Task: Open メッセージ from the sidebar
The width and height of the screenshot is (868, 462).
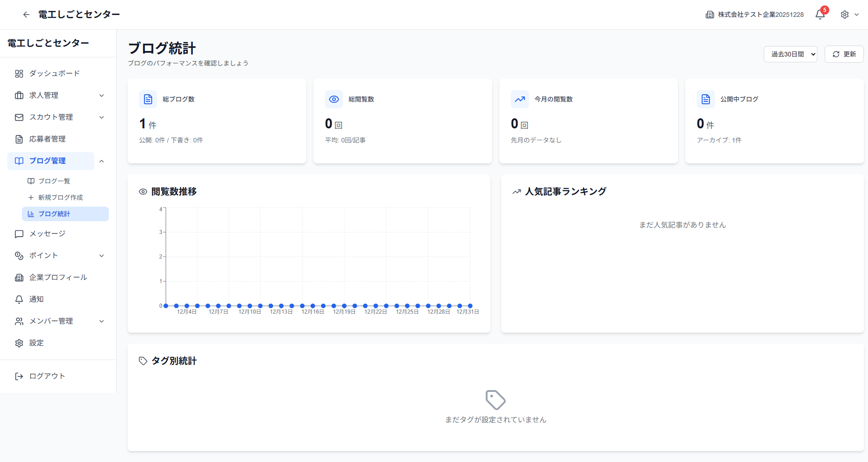Action: pyautogui.click(x=47, y=234)
